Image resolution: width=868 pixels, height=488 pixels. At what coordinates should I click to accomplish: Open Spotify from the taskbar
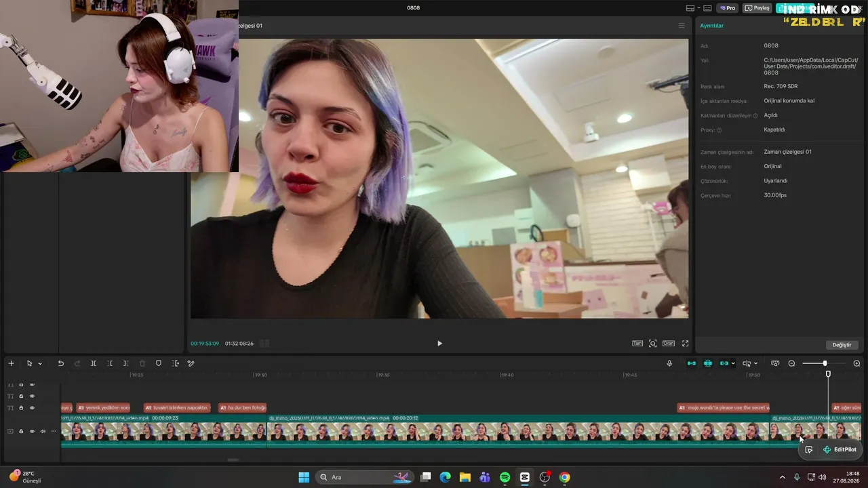(x=505, y=477)
